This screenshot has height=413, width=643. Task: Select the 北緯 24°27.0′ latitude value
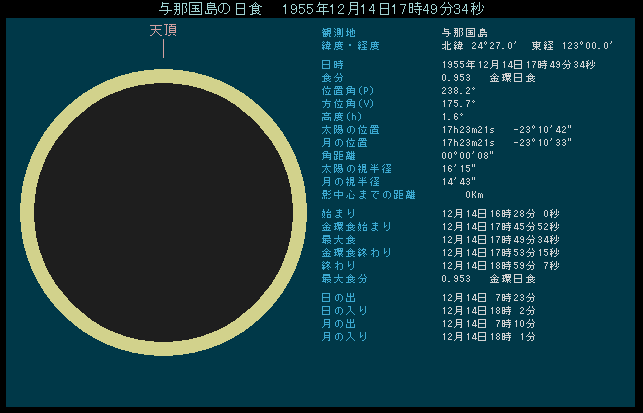coord(478,46)
